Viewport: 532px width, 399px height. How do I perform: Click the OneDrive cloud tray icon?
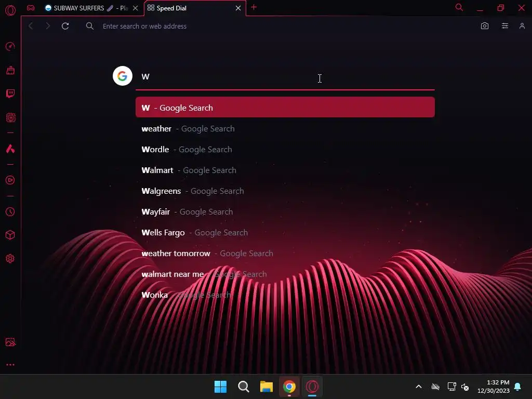tap(435, 387)
